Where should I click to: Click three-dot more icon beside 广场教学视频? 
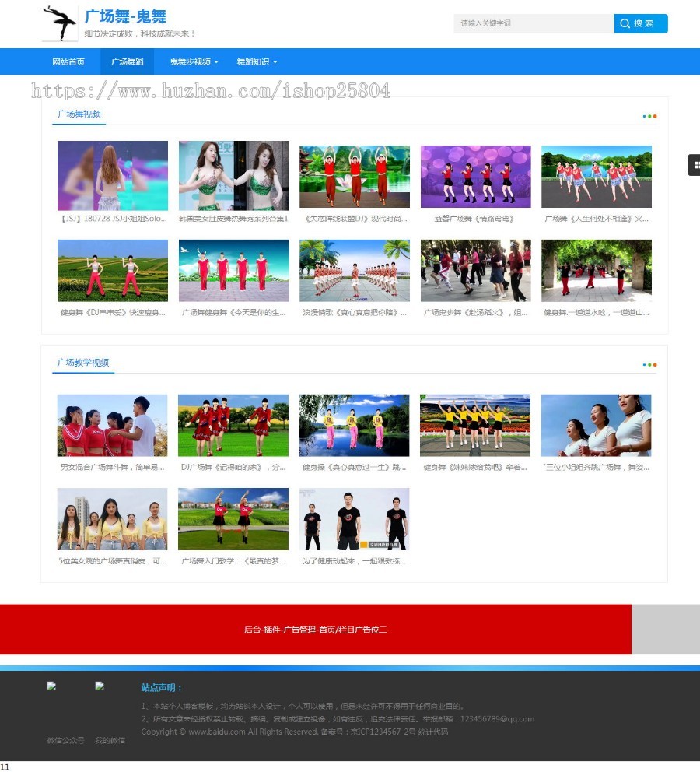point(649,364)
